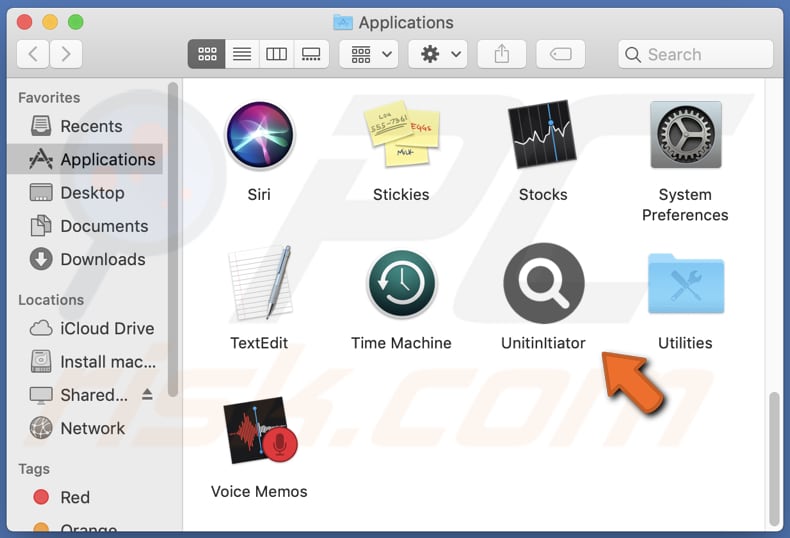Select the Stocks app icon

coord(543,134)
